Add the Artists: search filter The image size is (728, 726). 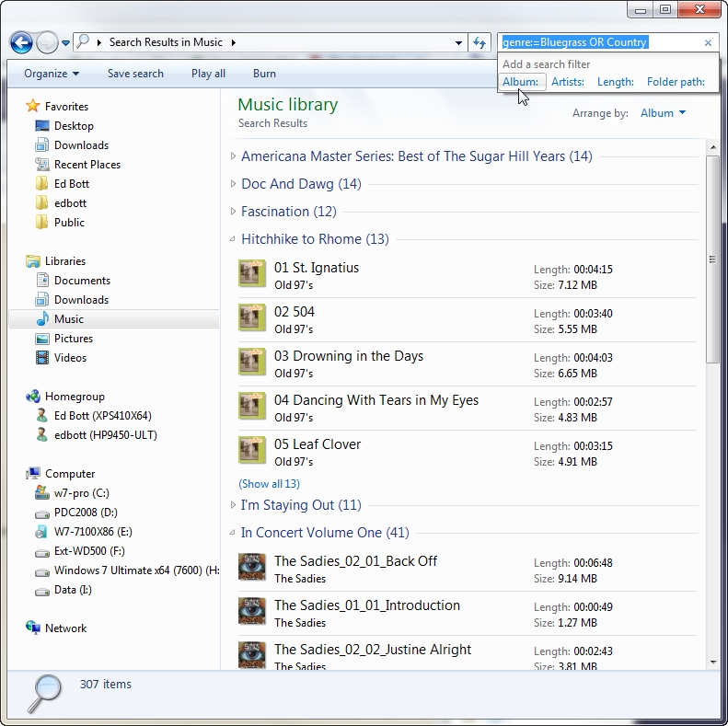(568, 82)
